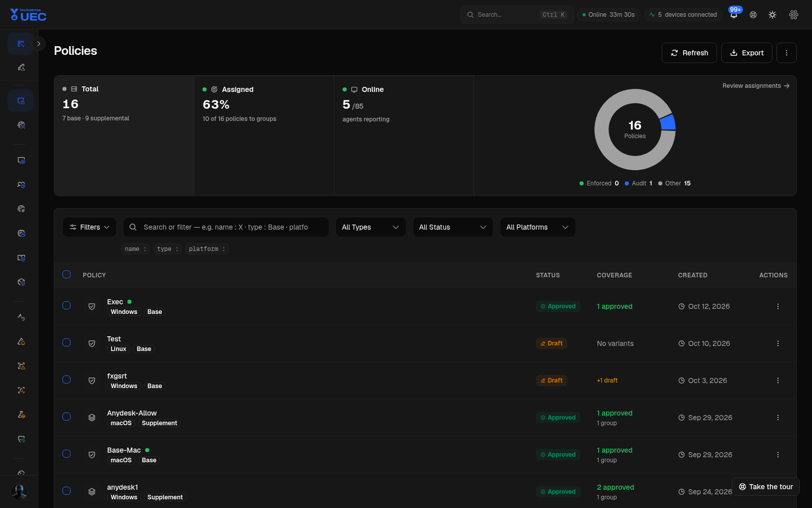Check the Anydesk-Allow policy checkbox
The width and height of the screenshot is (812, 508).
coord(66,417)
